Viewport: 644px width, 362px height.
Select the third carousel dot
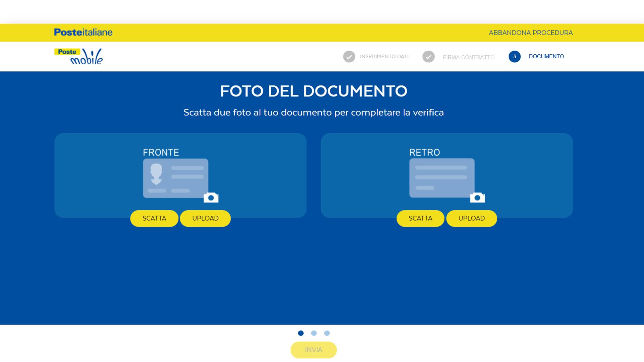(x=327, y=333)
